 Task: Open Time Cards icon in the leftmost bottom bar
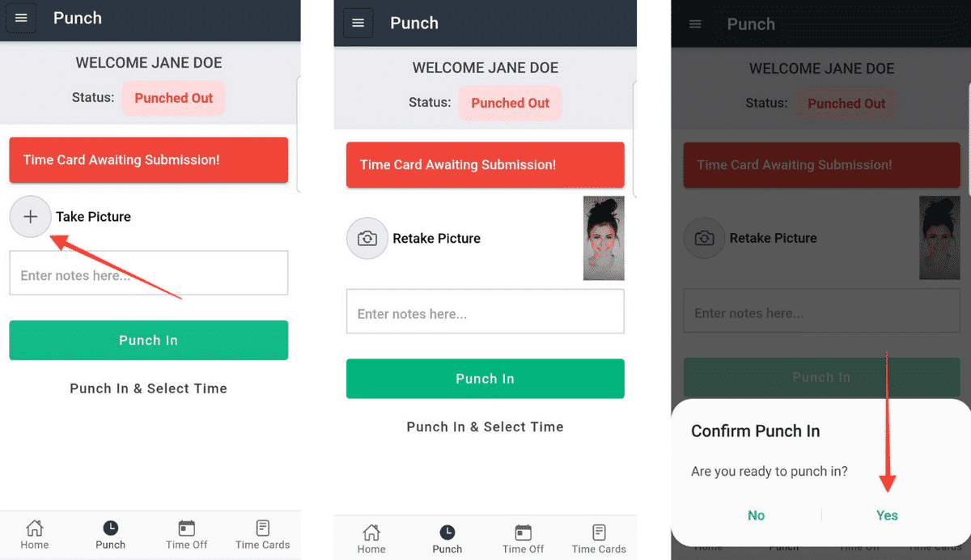click(262, 534)
